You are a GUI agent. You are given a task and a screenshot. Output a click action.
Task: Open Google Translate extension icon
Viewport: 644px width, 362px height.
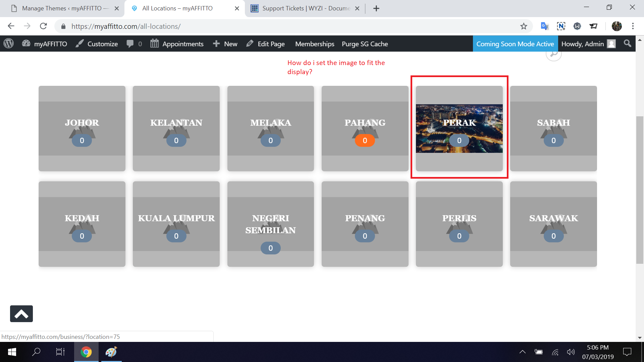544,26
